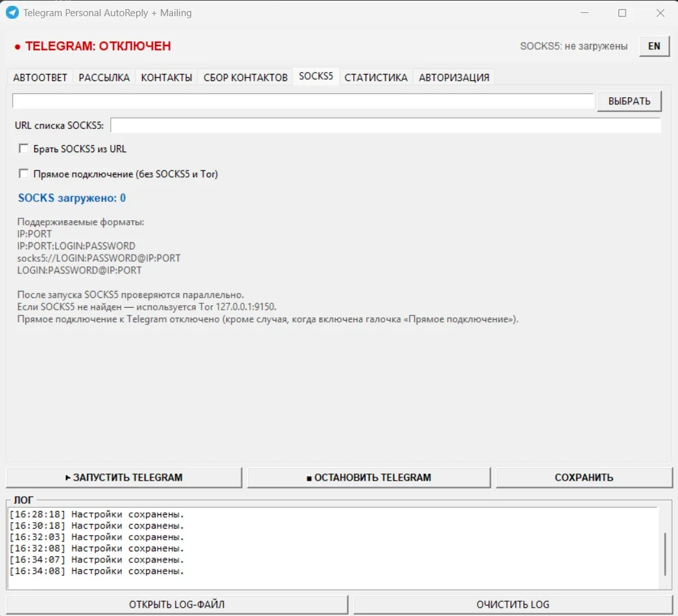Clear log with ОЧИСТИТЬ LOG button
Viewport: 678px width, 616px height.
[x=513, y=604]
